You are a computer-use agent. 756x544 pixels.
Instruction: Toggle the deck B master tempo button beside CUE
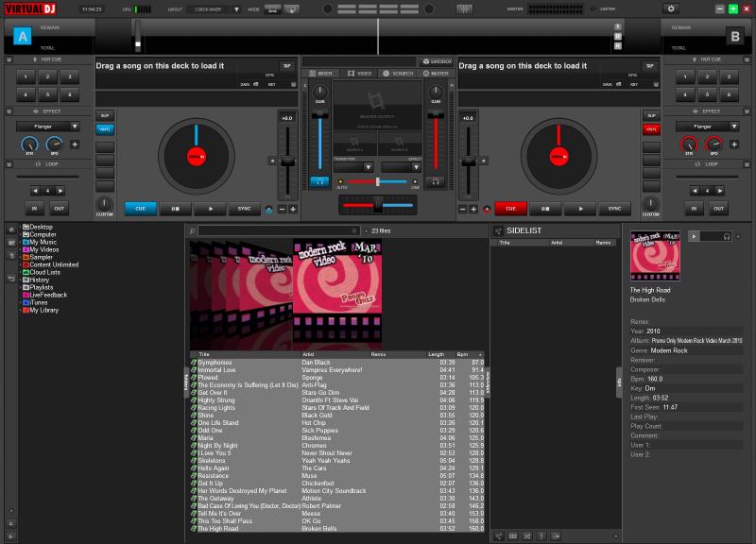[x=487, y=209]
